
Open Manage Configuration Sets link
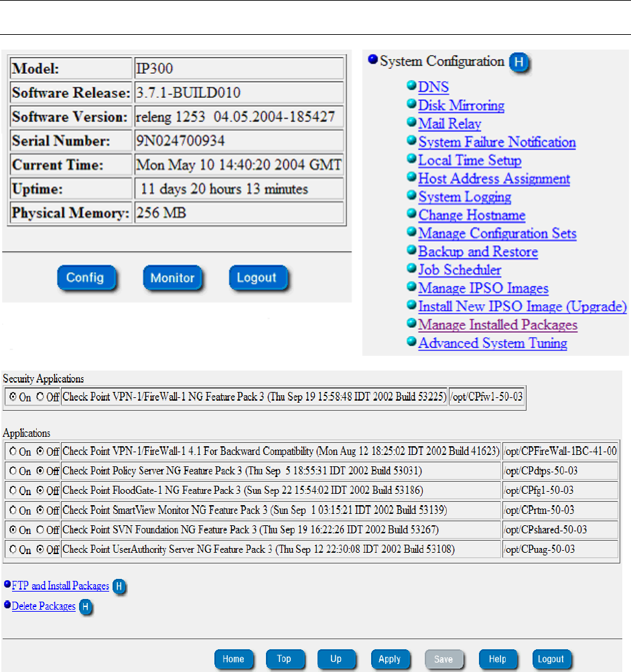(497, 234)
